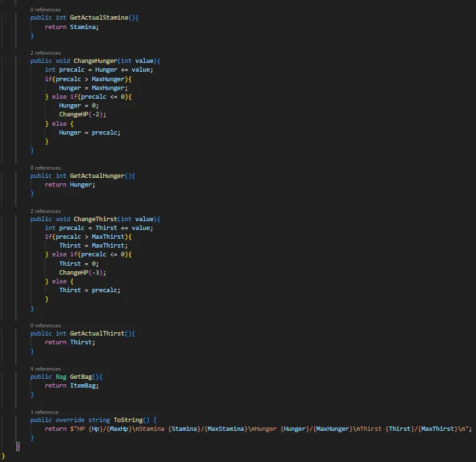This screenshot has height=462, width=476.
Task: Click the GetBag method name
Action: 81,377
